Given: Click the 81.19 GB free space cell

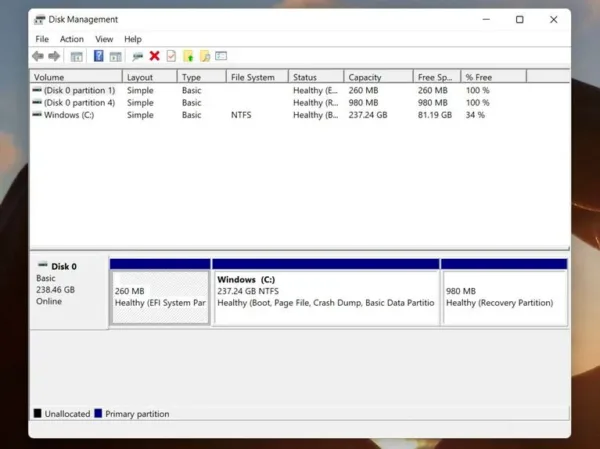Looking at the screenshot, I should pos(435,115).
